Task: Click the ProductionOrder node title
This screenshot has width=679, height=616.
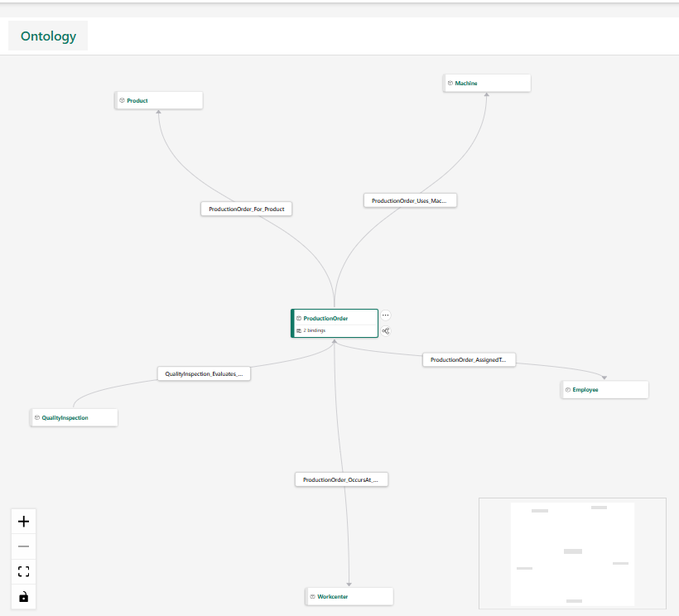Action: coord(325,318)
